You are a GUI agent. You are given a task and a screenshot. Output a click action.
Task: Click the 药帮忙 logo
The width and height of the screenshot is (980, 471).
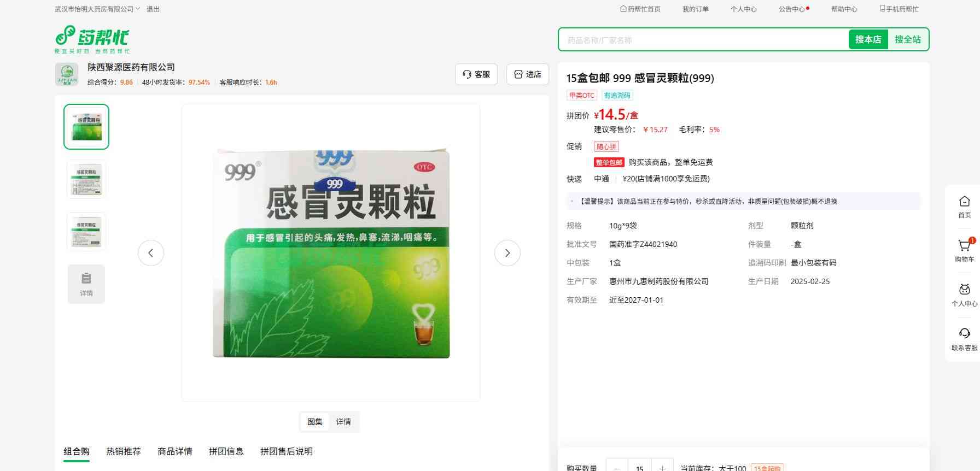pos(92,39)
